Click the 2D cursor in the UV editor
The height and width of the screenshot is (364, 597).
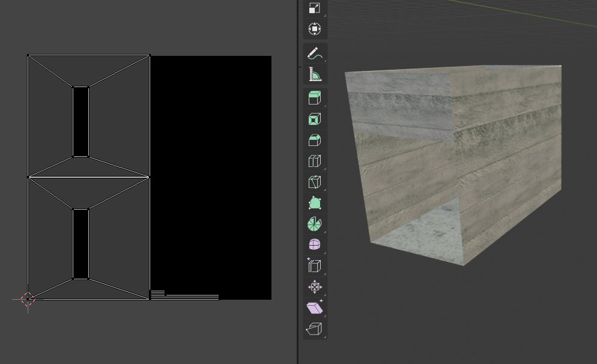28,299
